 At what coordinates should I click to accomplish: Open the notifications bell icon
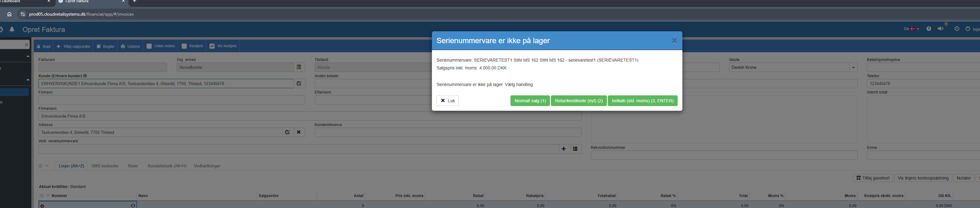pos(12,29)
